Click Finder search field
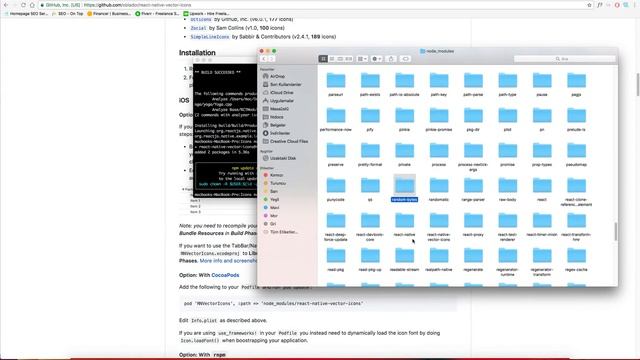Viewport: 640px width, 360px height. 564,59
